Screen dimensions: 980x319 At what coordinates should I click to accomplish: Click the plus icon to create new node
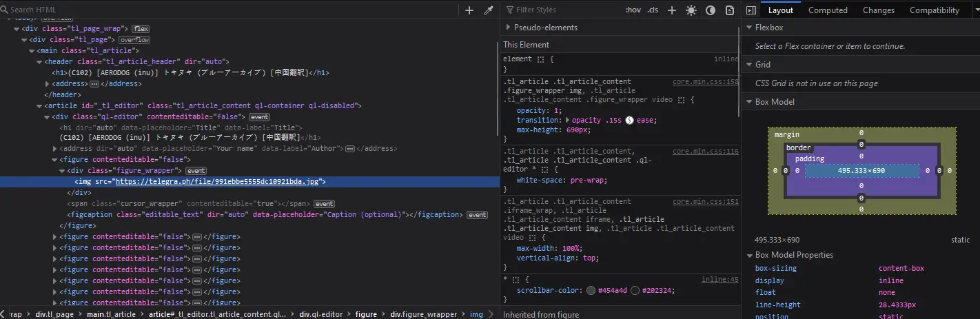469,10
